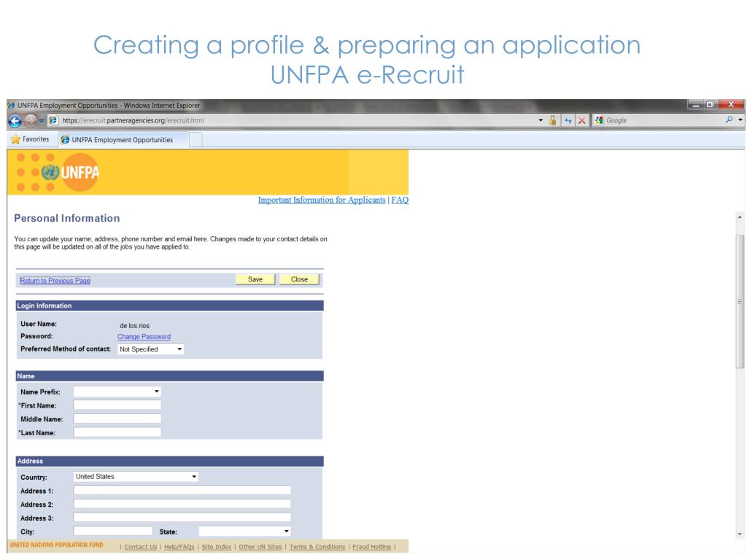Viewport: 747px width, 560px height.
Task: Click the user name text 'de los rios'
Action: pyautogui.click(x=134, y=326)
